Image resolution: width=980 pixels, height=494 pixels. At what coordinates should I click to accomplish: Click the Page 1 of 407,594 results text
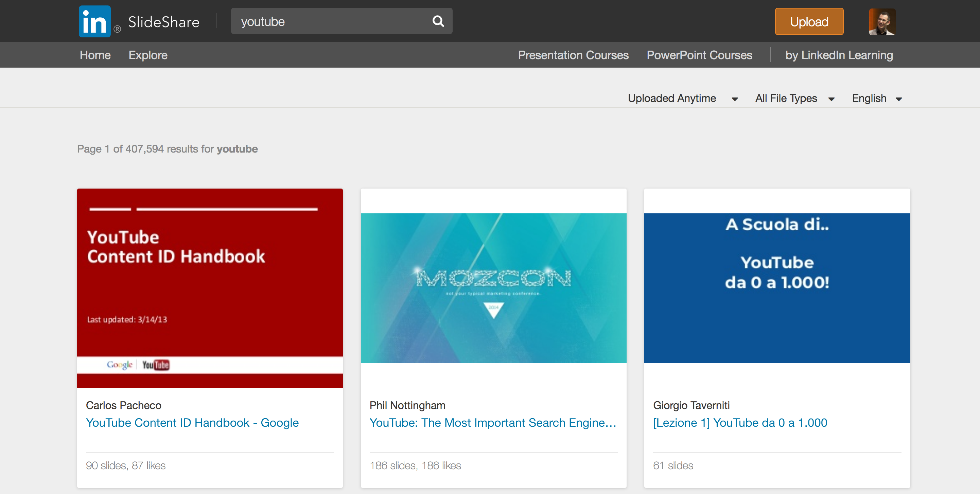[168, 149]
